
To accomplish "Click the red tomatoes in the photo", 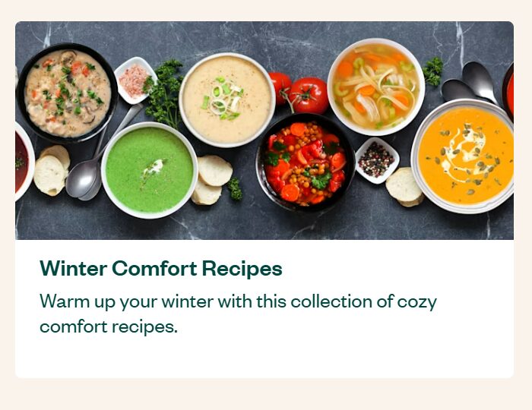I will point(299,93).
